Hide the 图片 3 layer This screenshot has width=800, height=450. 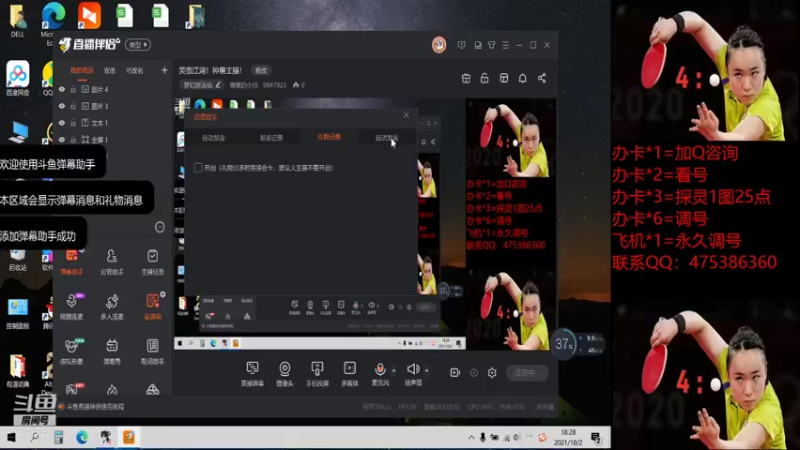pyautogui.click(x=62, y=106)
